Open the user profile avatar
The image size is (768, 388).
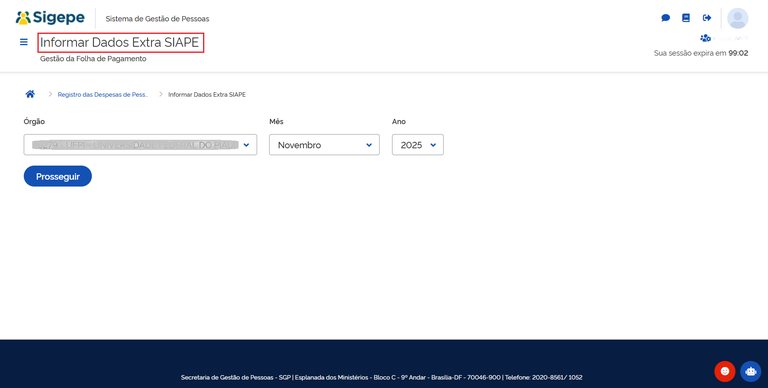tap(738, 19)
